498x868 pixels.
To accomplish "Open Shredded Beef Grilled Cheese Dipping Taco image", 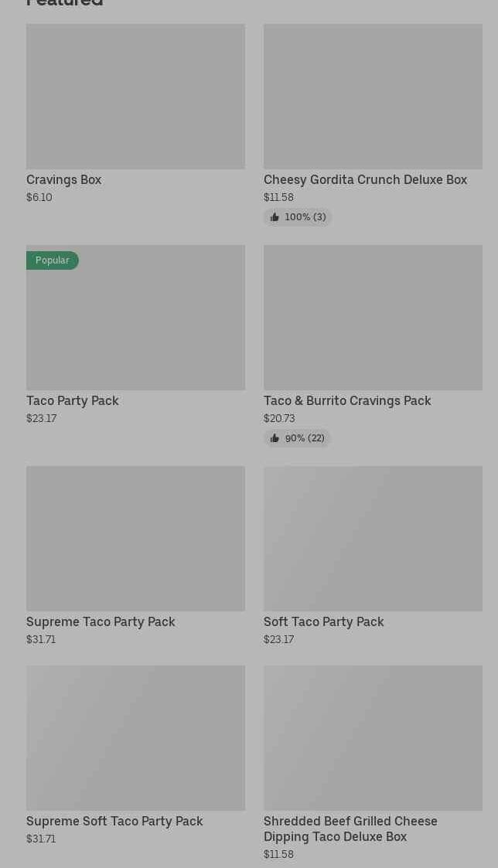I will 373,738.
